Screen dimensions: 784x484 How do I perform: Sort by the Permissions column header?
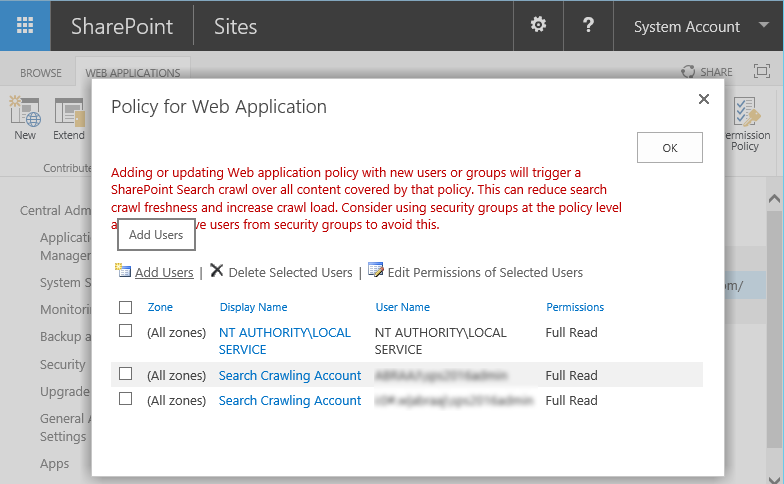click(x=575, y=307)
